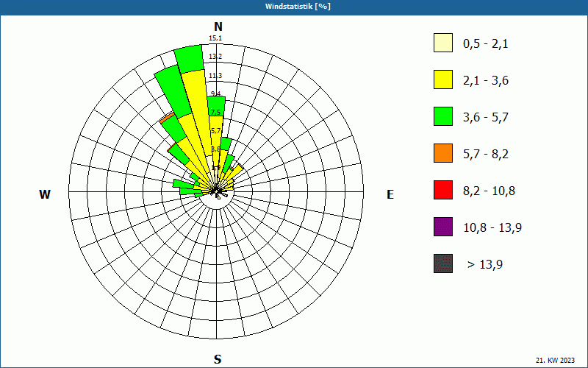Click the '21. KW 2023' date label

pos(555,360)
